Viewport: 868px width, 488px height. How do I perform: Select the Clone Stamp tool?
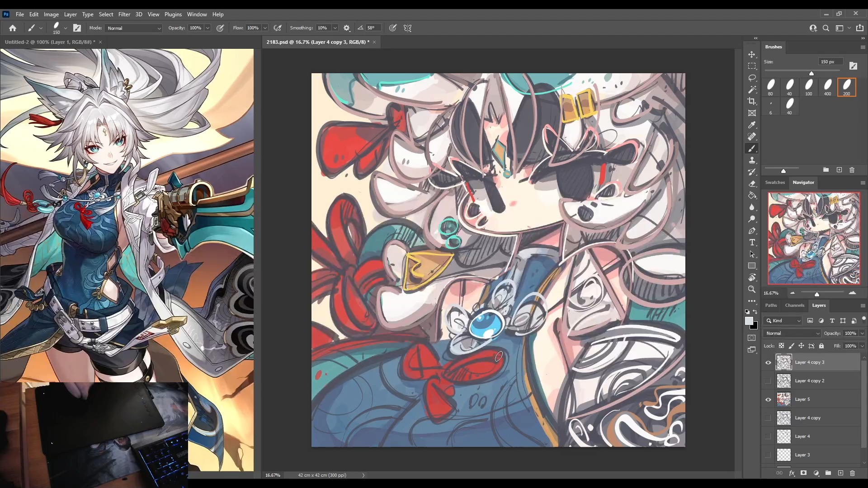752,160
